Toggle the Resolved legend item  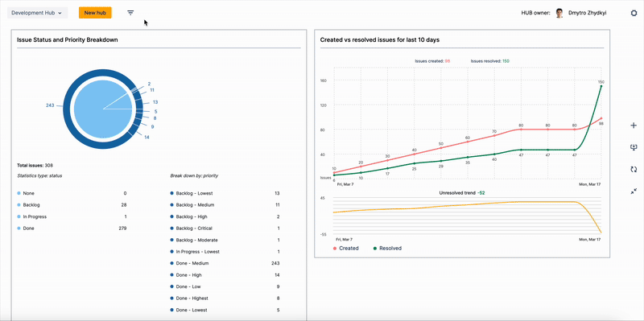point(387,249)
